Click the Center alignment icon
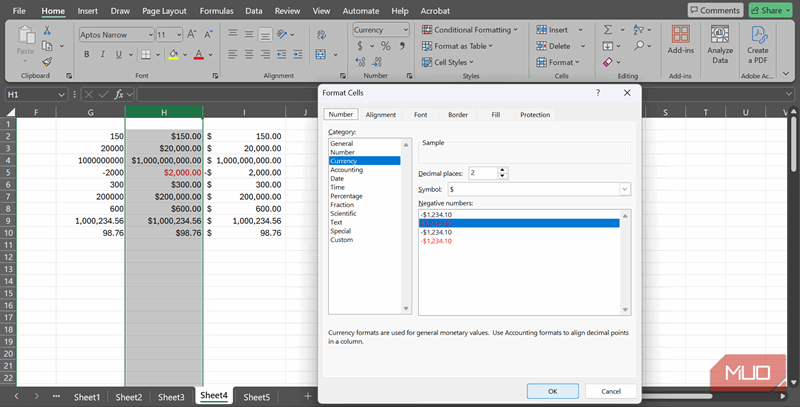Image resolution: width=800 pixels, height=407 pixels. coord(249,54)
